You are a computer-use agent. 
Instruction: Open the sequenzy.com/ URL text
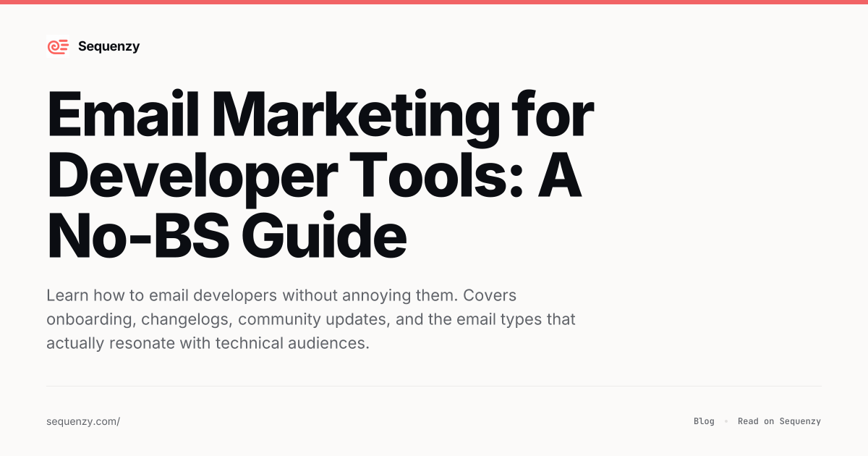(83, 421)
